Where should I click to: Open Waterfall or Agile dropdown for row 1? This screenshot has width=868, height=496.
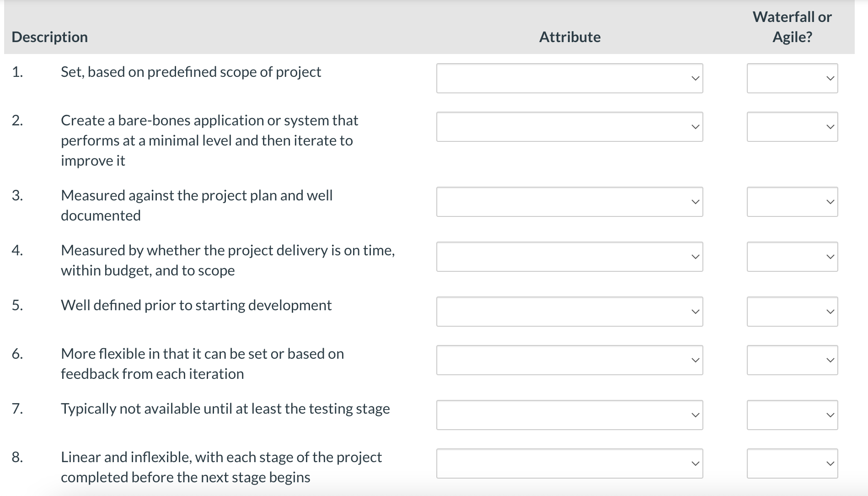792,78
